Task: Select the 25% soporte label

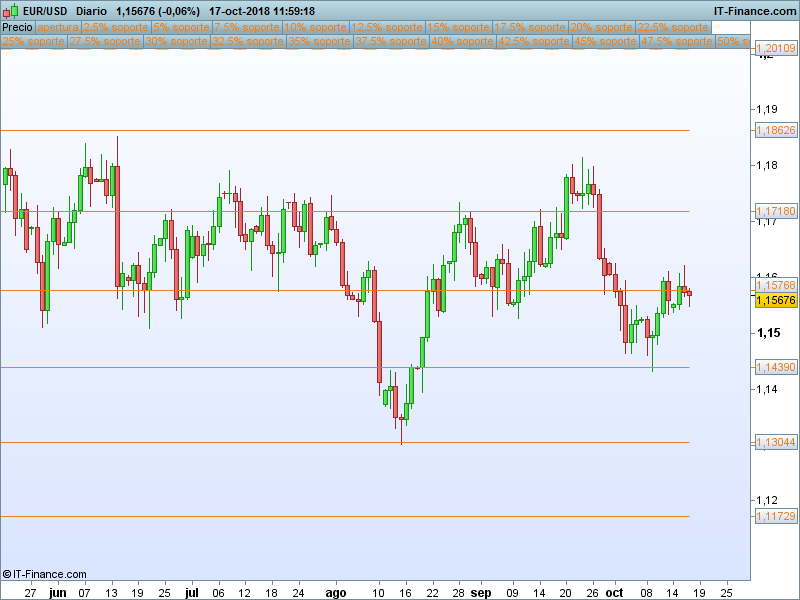Action: pos(34,41)
